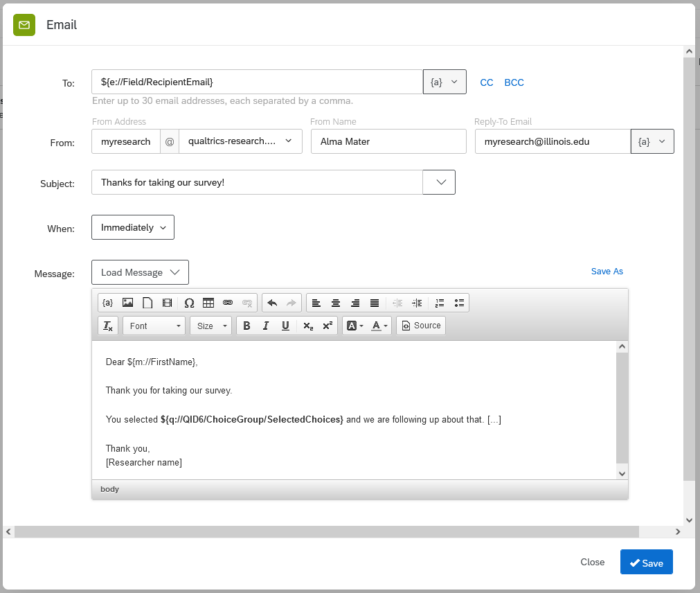Center align the text
This screenshot has height=593, width=700.
(x=336, y=303)
